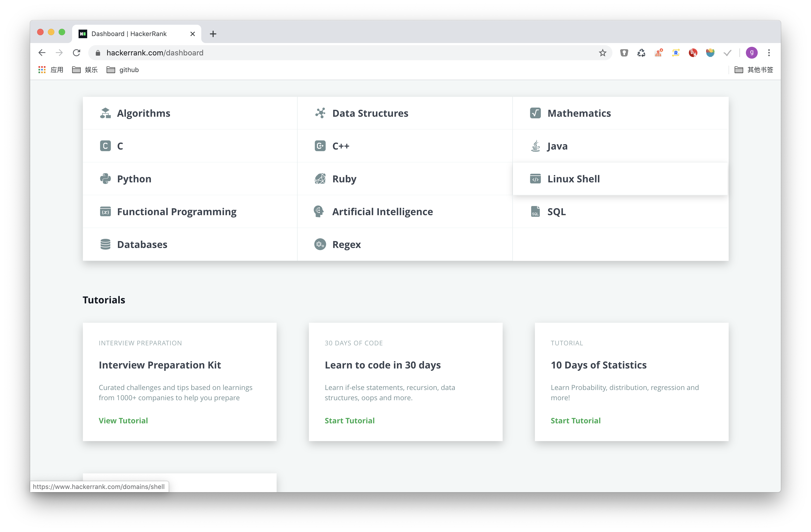Click the recycle-arrows extension icon

coord(641,53)
